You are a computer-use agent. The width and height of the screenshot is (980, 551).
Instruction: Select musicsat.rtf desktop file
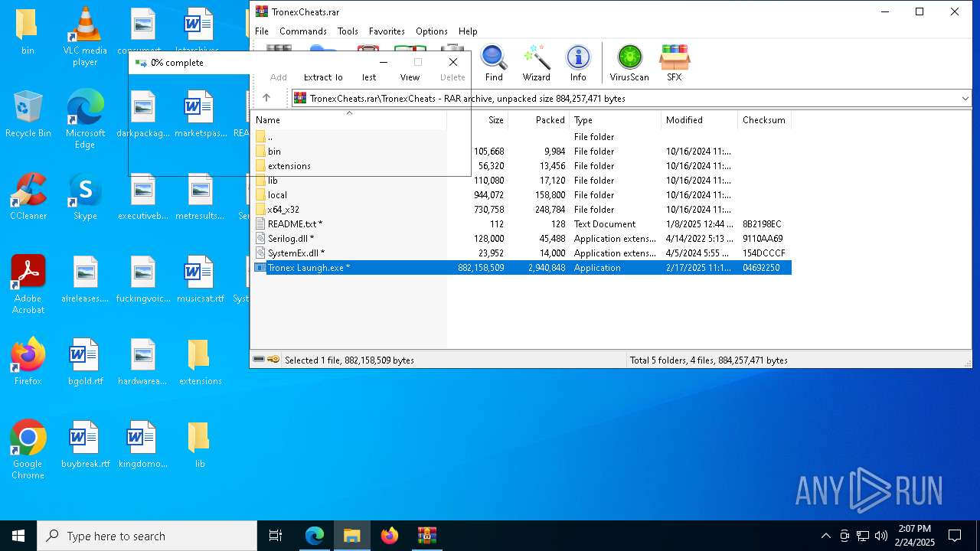200,279
